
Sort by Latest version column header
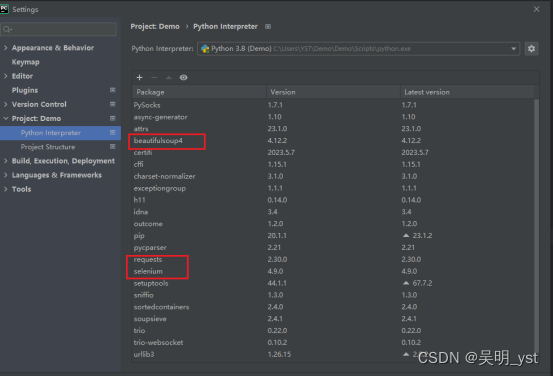click(x=467, y=92)
